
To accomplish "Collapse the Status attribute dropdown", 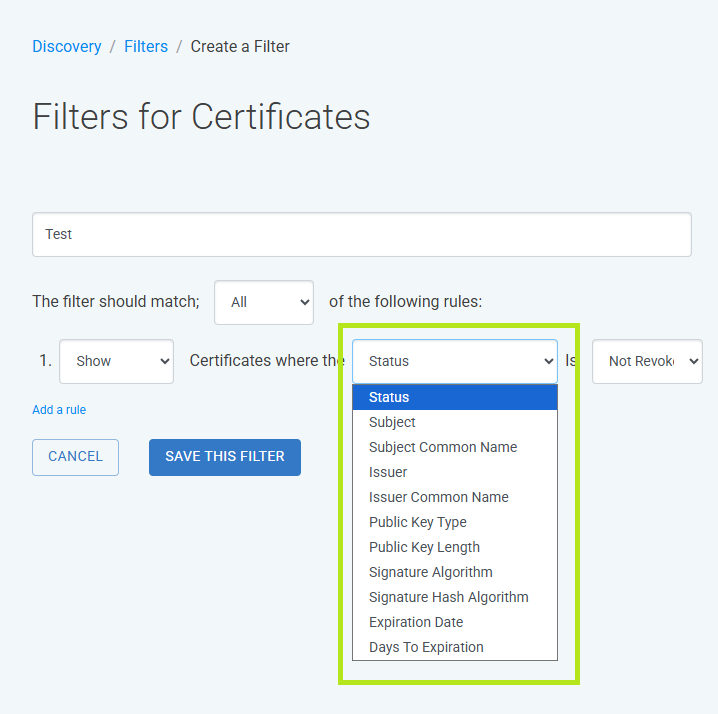I will [455, 361].
